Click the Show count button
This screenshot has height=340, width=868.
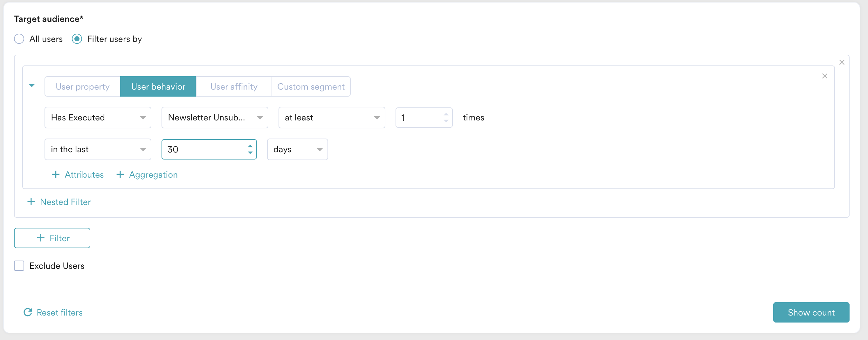[x=811, y=312]
